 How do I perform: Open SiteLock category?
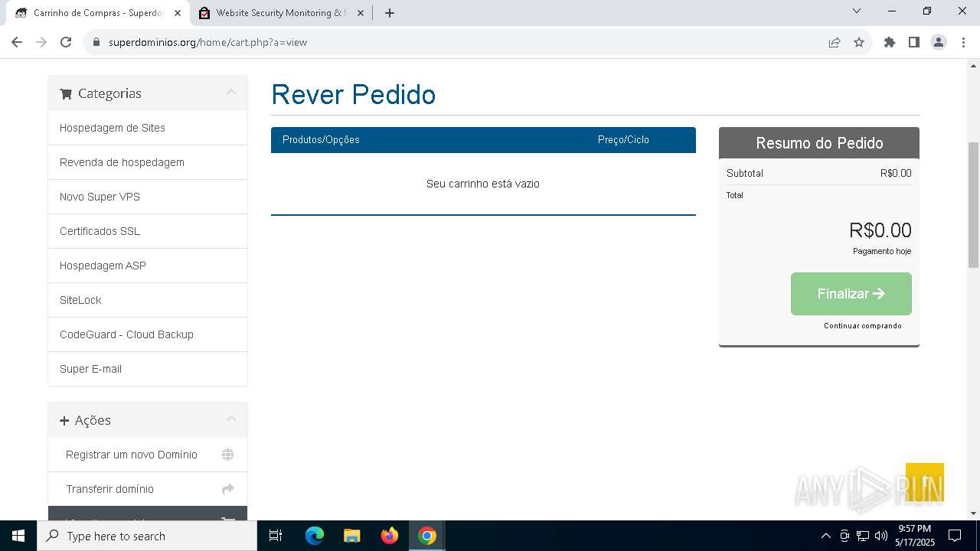coord(148,300)
